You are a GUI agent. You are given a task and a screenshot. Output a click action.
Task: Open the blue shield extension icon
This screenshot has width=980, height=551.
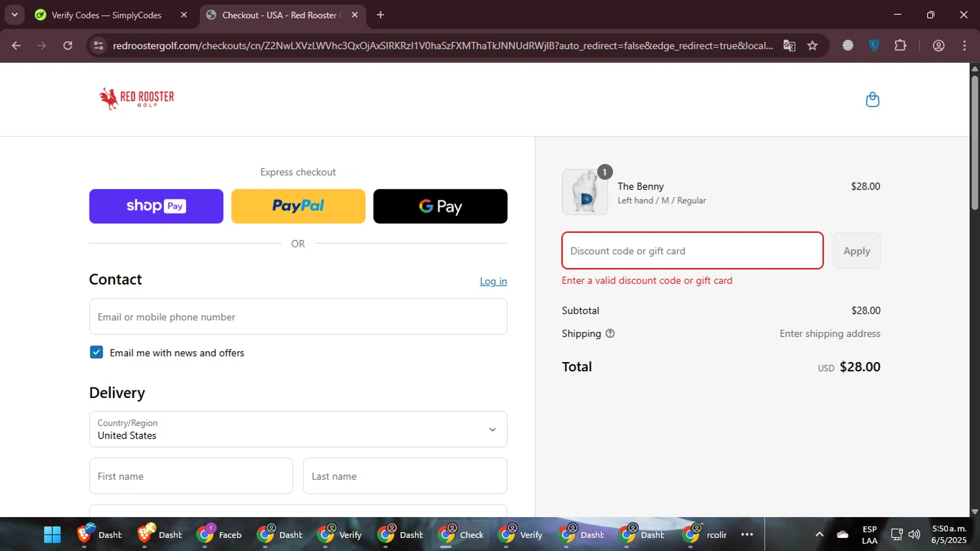874,45
